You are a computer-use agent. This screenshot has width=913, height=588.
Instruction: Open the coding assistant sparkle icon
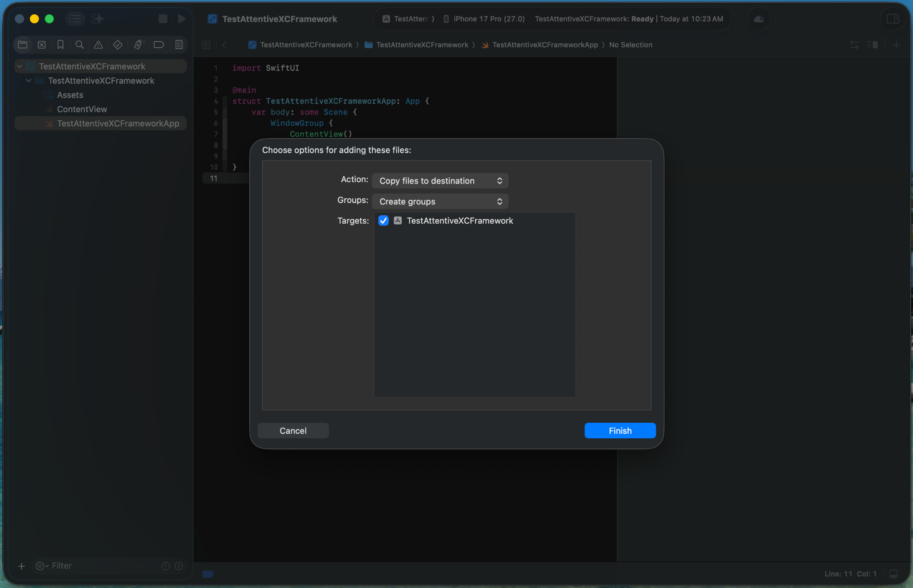coord(97,19)
